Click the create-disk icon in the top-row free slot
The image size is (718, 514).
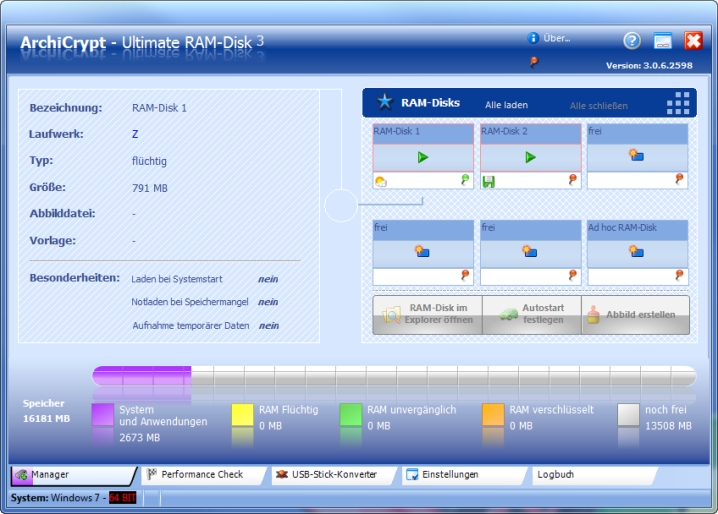point(636,156)
